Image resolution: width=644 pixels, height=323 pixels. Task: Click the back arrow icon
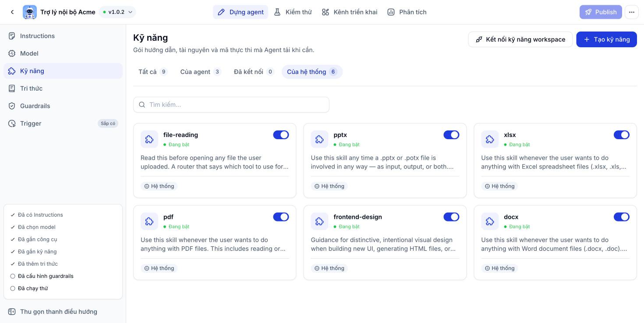pyautogui.click(x=12, y=12)
